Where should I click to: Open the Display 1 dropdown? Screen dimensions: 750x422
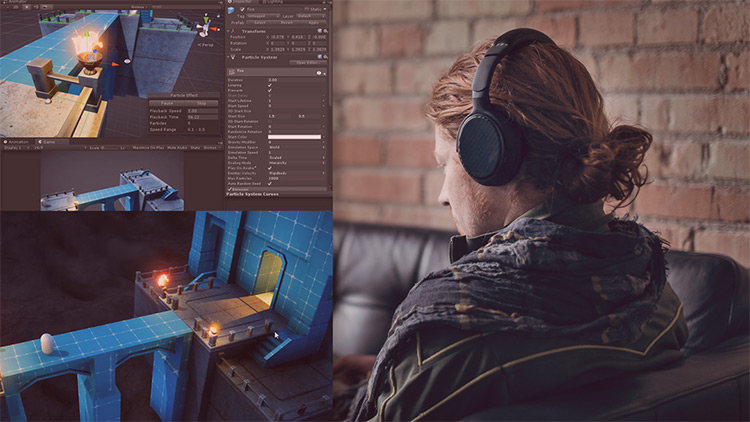tap(17, 148)
